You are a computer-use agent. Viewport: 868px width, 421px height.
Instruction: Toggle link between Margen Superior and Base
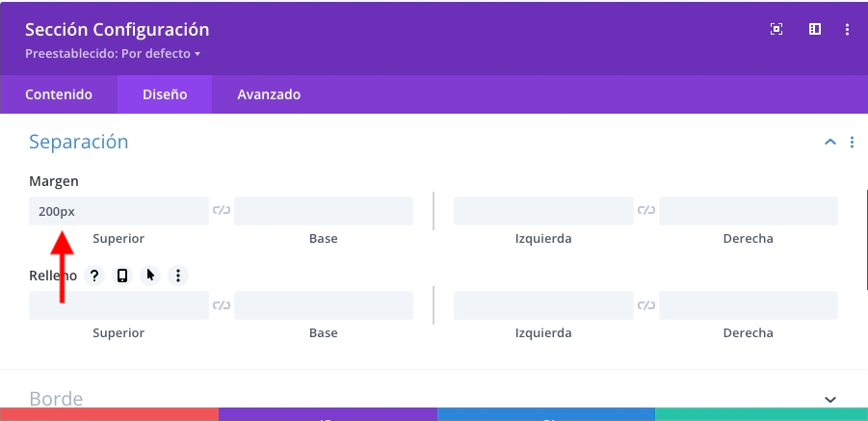pyautogui.click(x=222, y=210)
